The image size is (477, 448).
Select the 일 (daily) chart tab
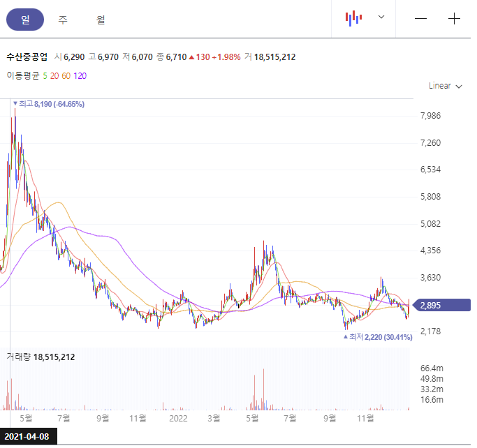pyautogui.click(x=25, y=20)
